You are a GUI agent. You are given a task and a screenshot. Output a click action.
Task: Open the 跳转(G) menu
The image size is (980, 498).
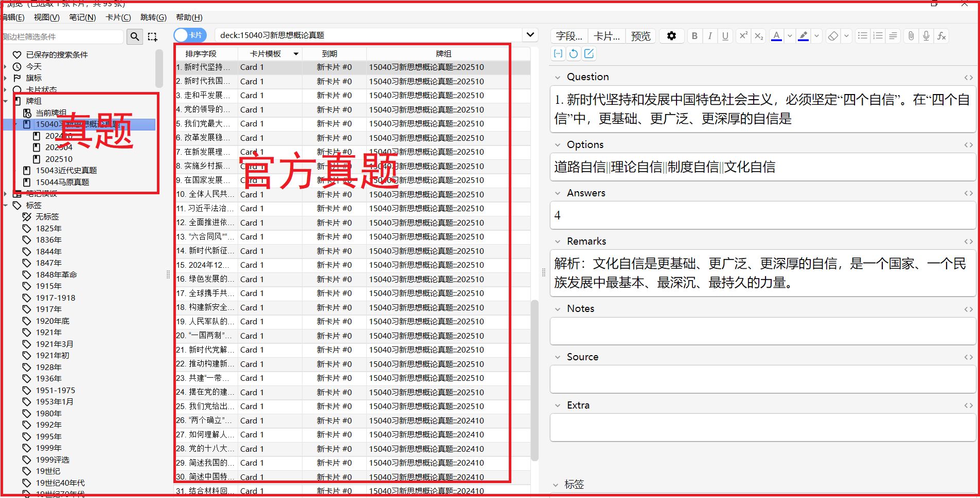click(153, 17)
